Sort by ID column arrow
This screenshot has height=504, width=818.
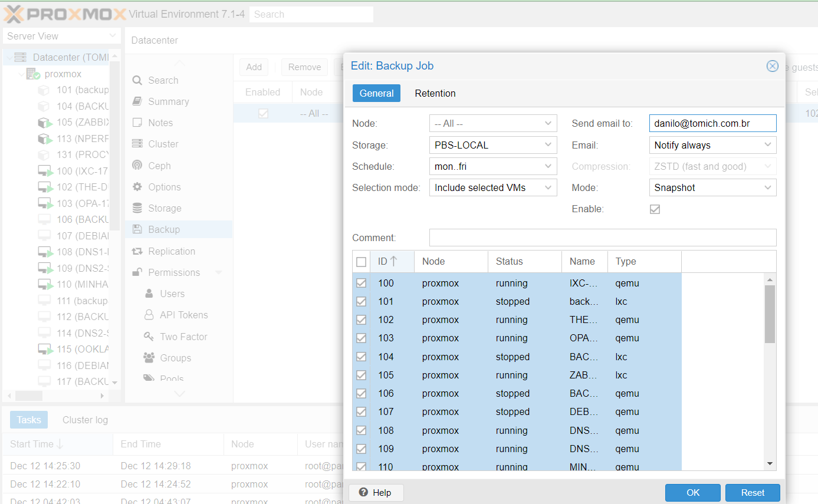point(393,261)
